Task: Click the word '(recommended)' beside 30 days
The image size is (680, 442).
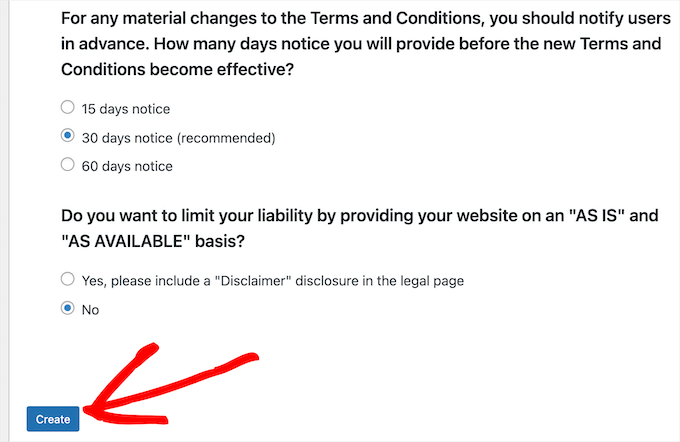Action: 226,138
